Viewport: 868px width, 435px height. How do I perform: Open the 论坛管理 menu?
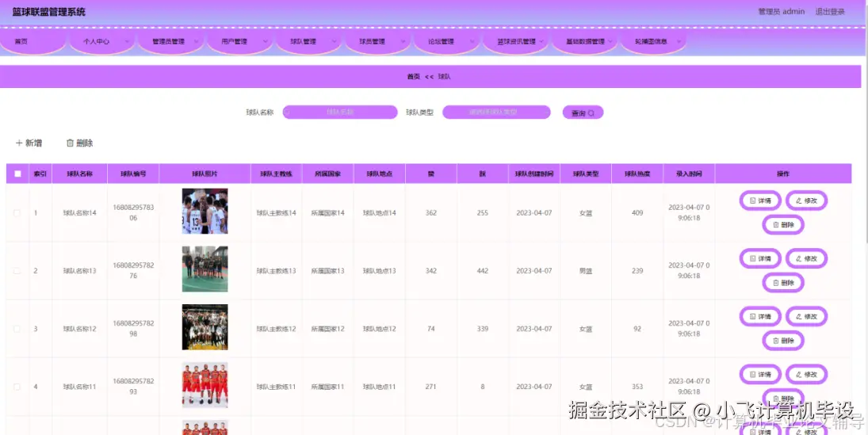point(446,41)
